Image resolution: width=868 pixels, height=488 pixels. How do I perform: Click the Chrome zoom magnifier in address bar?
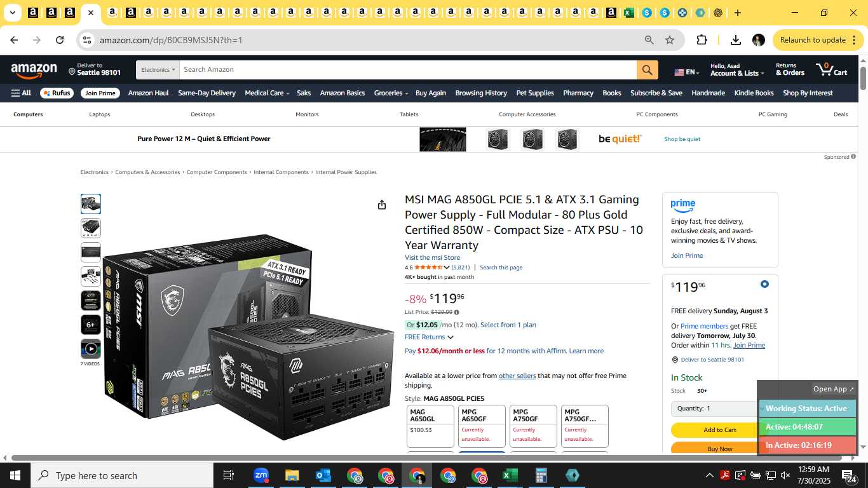tap(649, 40)
